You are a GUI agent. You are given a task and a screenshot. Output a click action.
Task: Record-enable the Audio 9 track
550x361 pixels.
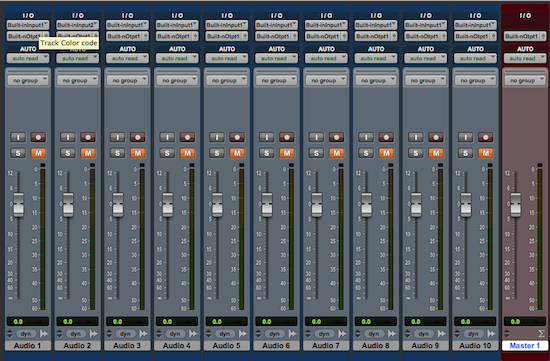pyautogui.click(x=436, y=137)
